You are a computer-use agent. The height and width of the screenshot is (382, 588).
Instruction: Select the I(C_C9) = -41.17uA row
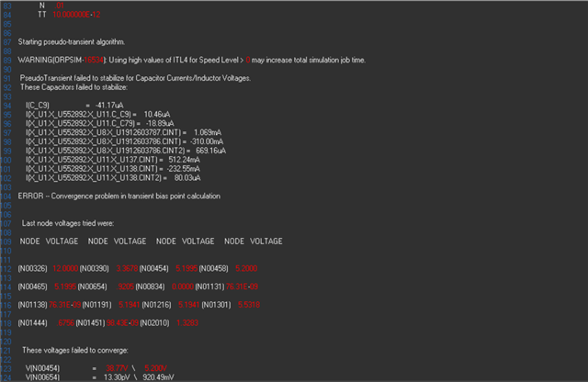click(74, 106)
